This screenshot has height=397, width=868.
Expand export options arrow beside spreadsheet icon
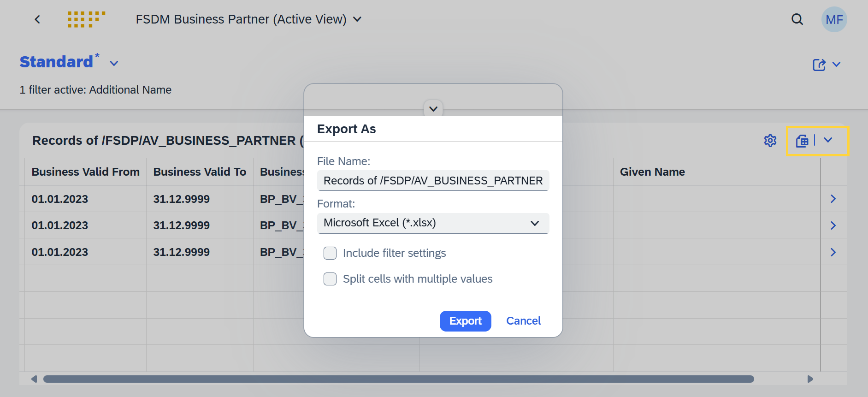828,140
